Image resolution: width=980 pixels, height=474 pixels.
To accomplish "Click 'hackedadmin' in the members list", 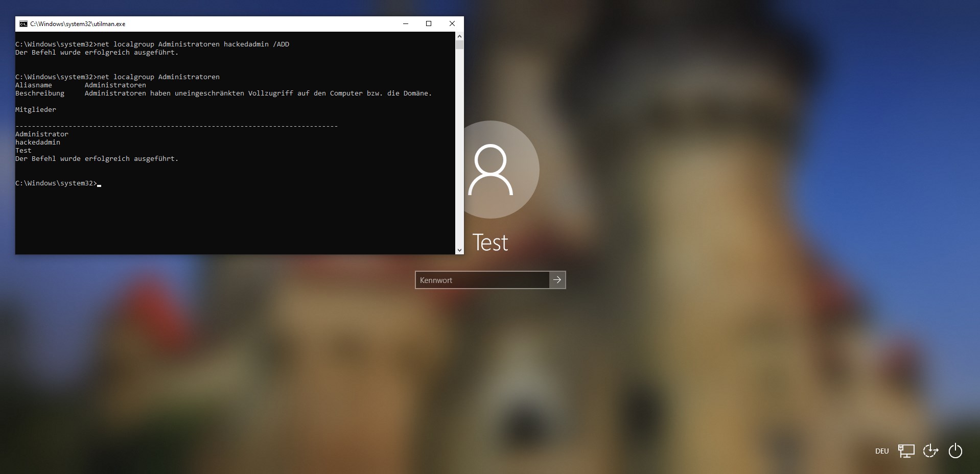I will [x=38, y=143].
